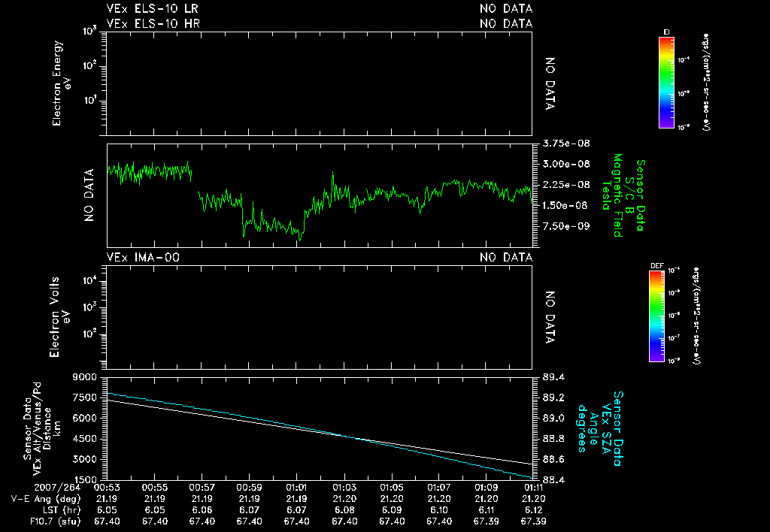Click the F10.7 value under 01:11
This screenshot has width=770, height=532.
(533, 521)
